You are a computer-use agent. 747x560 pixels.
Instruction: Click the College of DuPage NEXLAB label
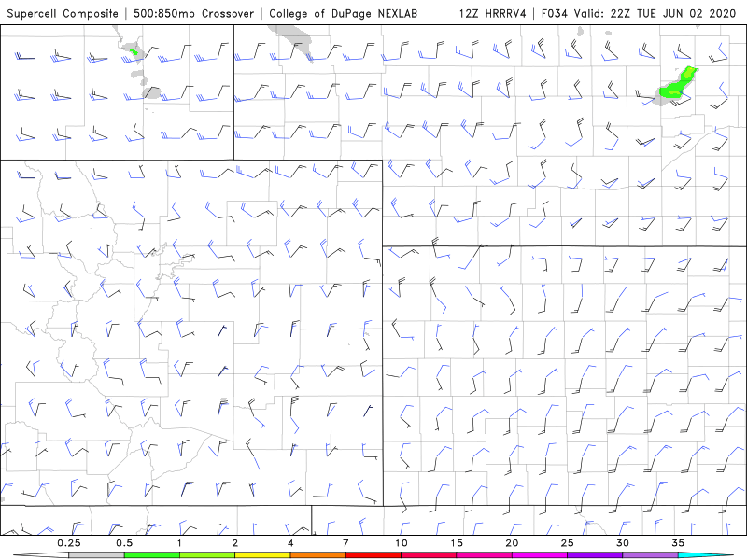pyautogui.click(x=343, y=13)
